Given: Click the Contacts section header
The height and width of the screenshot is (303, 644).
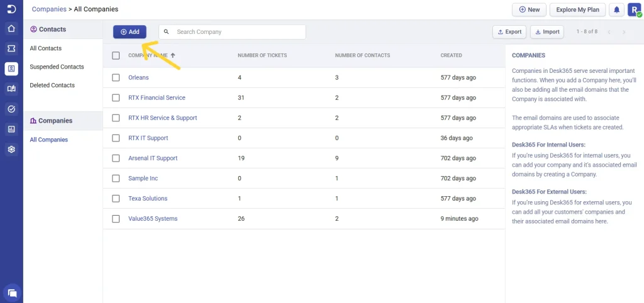Looking at the screenshot, I should (x=63, y=29).
